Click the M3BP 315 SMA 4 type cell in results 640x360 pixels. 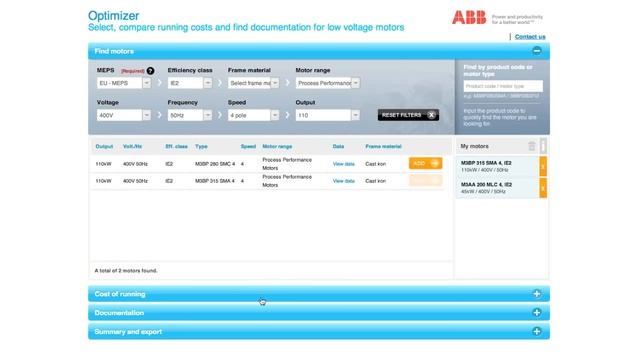[x=215, y=181]
